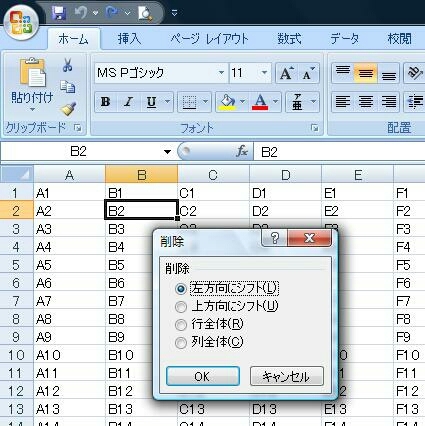This screenshot has height=426, width=425.
Task: Change text orientation
Action: pyautogui.click(x=414, y=73)
